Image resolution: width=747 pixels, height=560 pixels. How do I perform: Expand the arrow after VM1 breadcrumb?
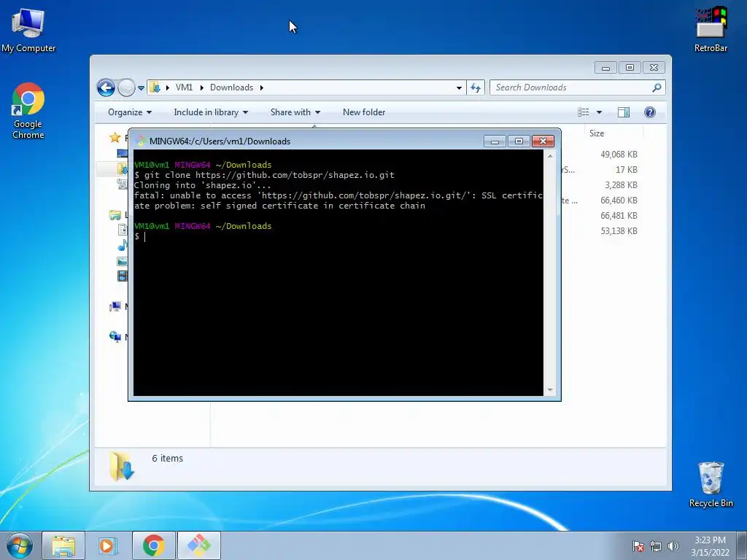point(201,87)
